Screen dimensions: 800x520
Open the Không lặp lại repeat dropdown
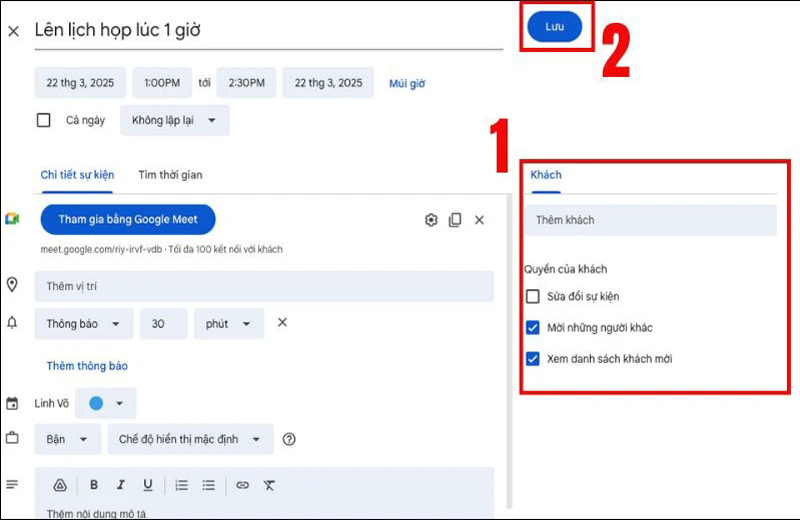[x=174, y=120]
